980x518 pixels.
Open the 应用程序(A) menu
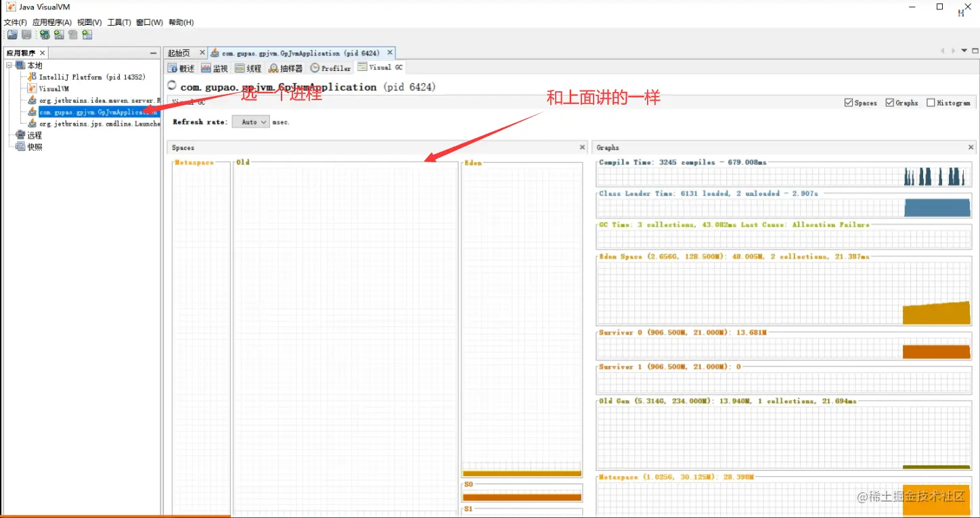click(x=52, y=22)
